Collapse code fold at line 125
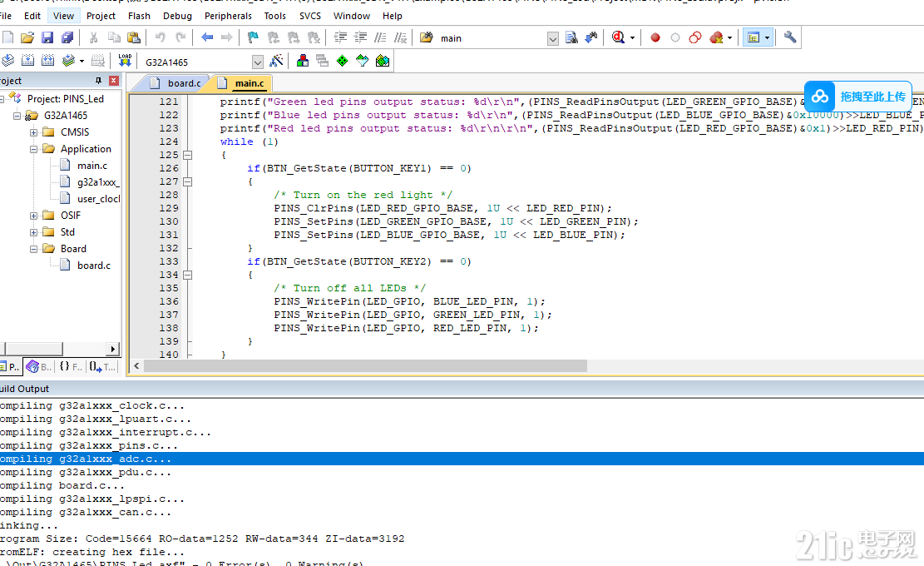Screen dimensions: 924x566 (187, 155)
